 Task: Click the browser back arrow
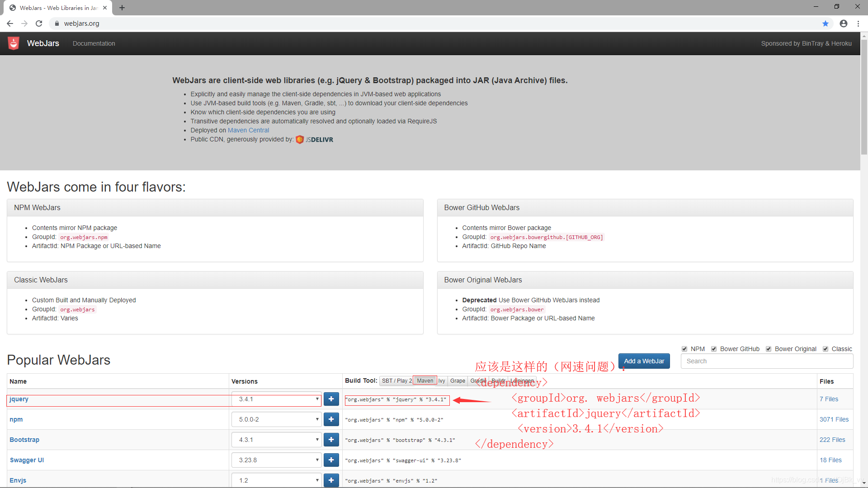(x=10, y=23)
